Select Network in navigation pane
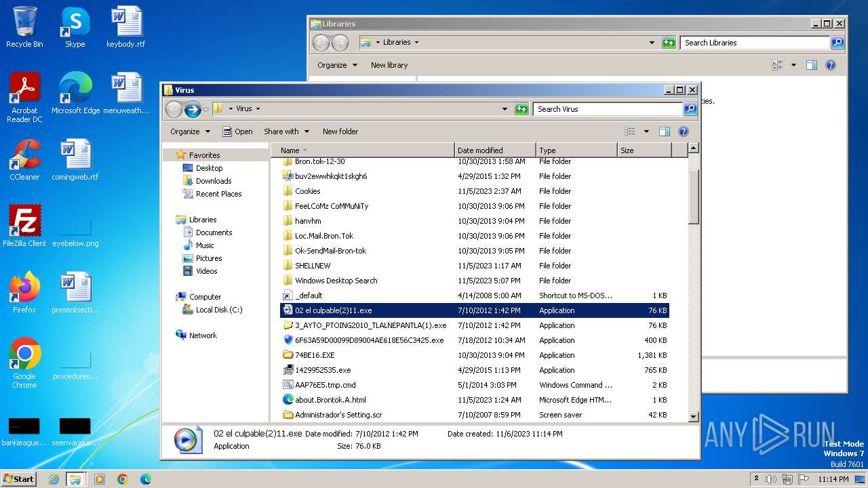The width and height of the screenshot is (868, 488). tap(203, 335)
